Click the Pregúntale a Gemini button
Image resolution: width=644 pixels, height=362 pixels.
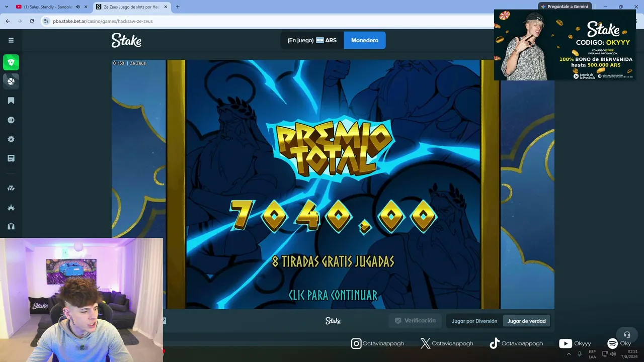tap(563, 7)
